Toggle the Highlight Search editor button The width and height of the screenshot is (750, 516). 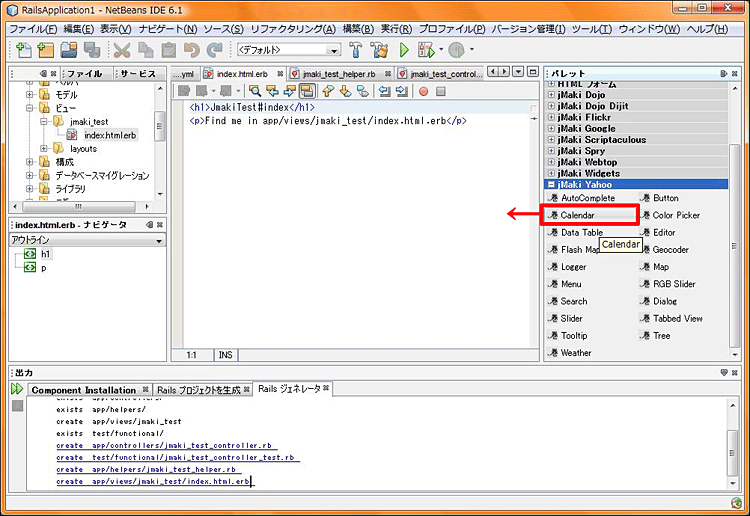coord(307,91)
